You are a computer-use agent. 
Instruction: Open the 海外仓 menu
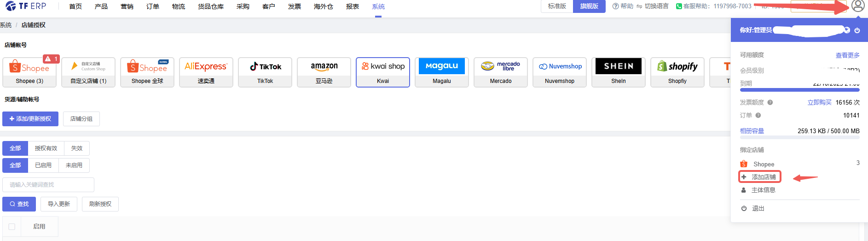pyautogui.click(x=324, y=6)
